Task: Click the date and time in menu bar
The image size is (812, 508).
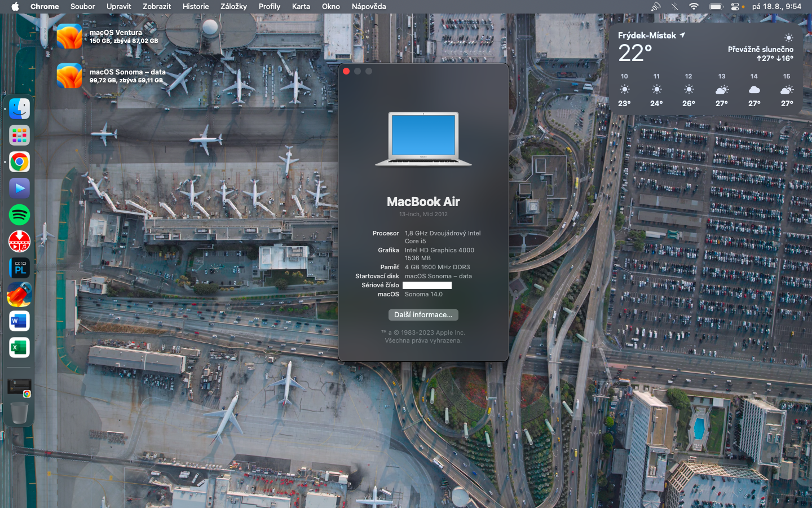Action: [x=776, y=7]
